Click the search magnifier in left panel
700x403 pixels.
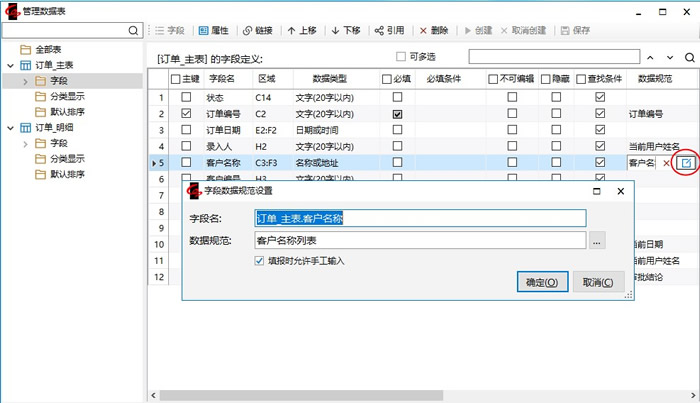click(x=134, y=31)
